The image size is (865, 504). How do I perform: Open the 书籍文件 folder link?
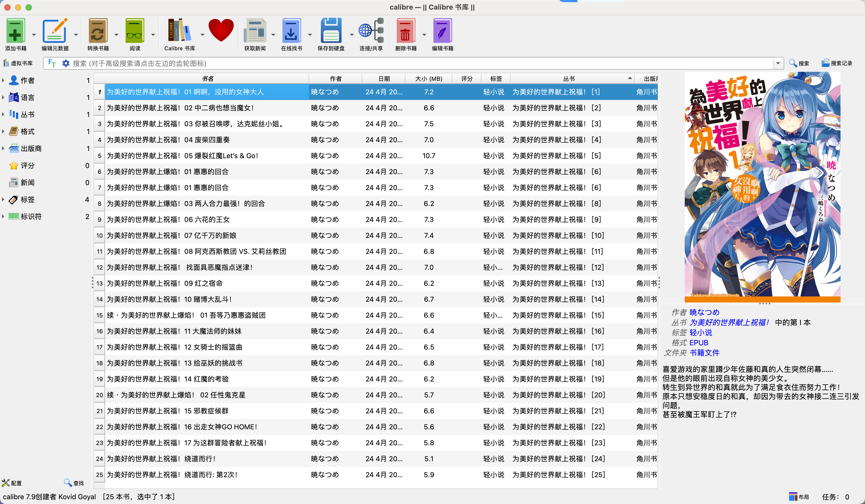pos(704,352)
